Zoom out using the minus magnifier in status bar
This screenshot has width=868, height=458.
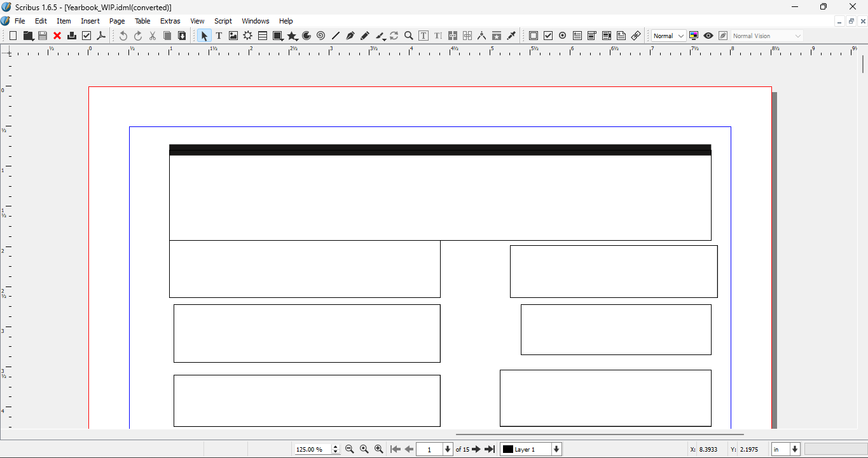[x=350, y=449]
